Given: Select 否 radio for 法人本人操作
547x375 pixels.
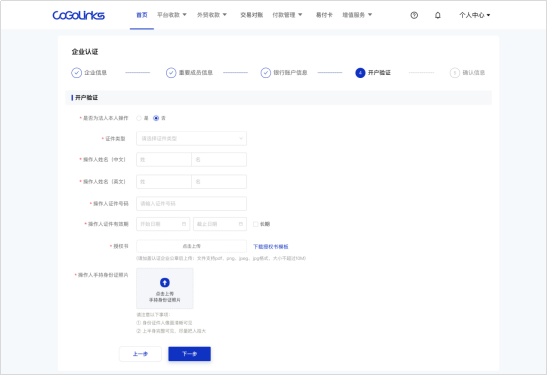Looking at the screenshot, I should 156,118.
